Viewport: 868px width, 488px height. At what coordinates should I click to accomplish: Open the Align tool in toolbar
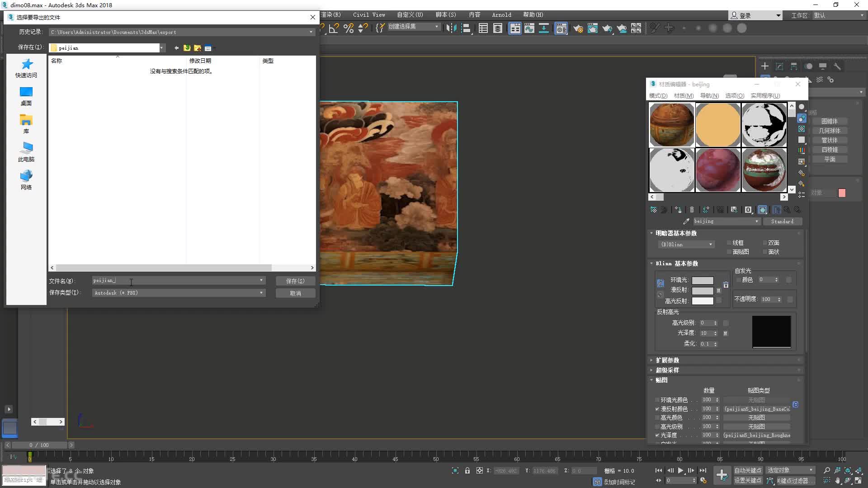click(x=466, y=28)
